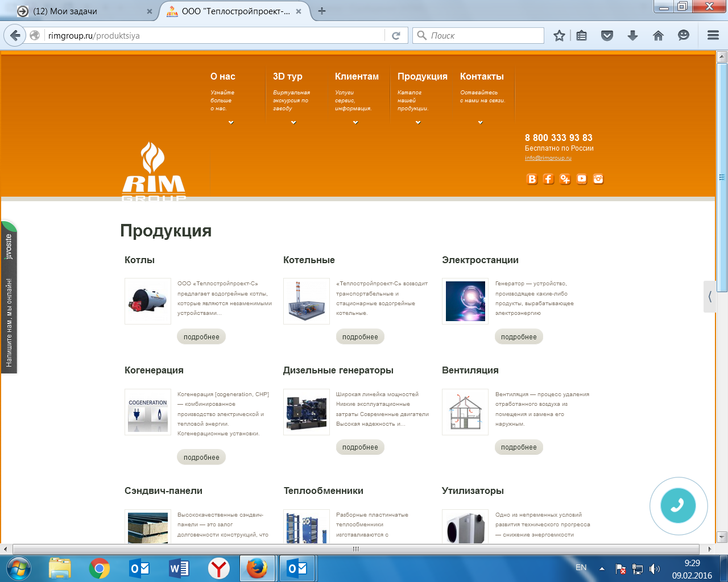Open the Instagram social icon
Image resolution: width=728 pixels, height=582 pixels.
(x=598, y=179)
